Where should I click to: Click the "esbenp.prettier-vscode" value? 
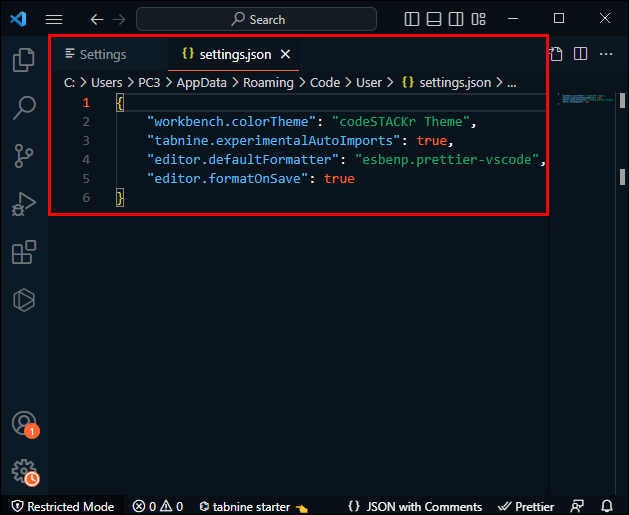coord(447,160)
